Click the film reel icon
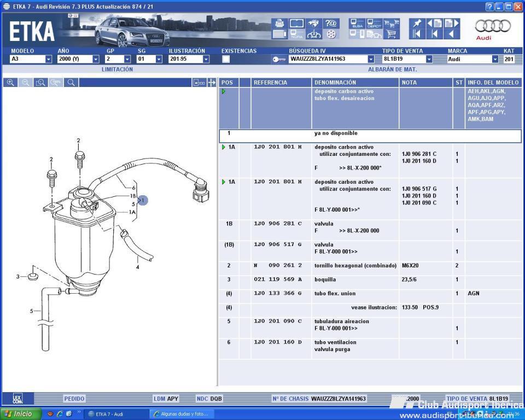 331,34
